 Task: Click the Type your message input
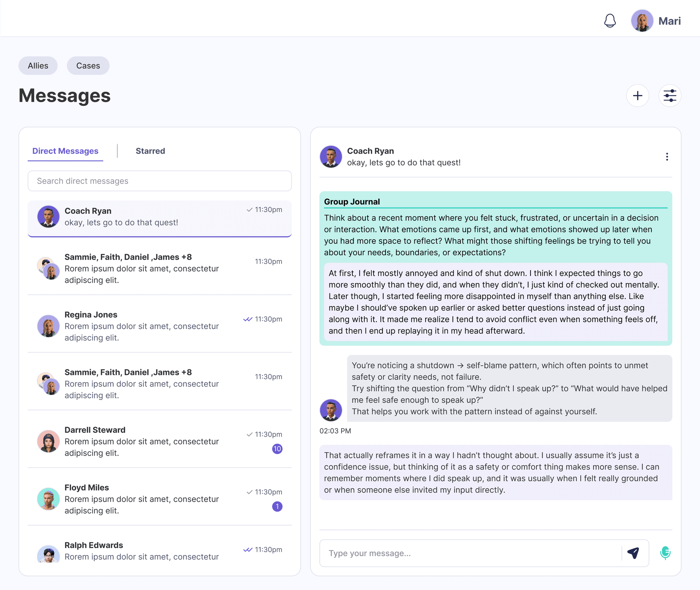point(470,553)
